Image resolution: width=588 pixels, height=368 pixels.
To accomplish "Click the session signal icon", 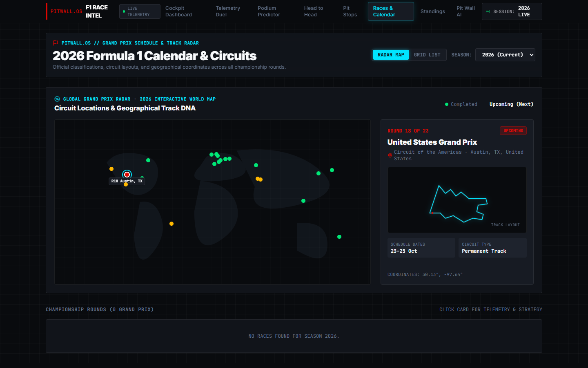I will [x=488, y=11].
